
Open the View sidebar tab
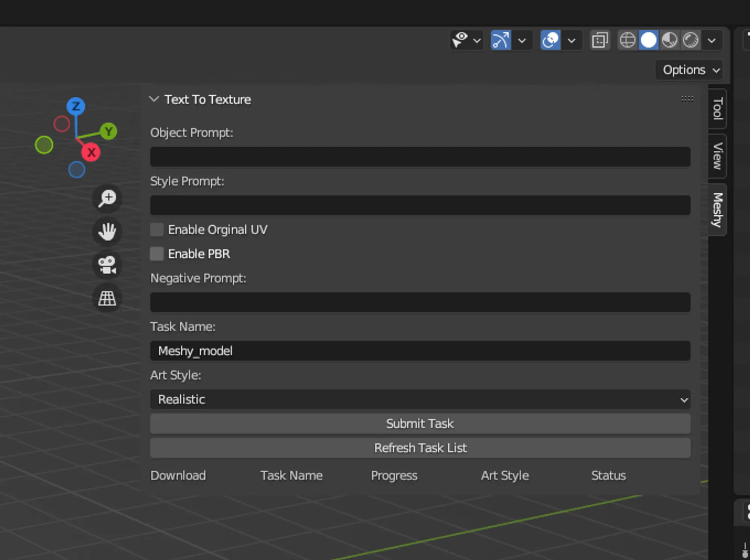point(716,156)
